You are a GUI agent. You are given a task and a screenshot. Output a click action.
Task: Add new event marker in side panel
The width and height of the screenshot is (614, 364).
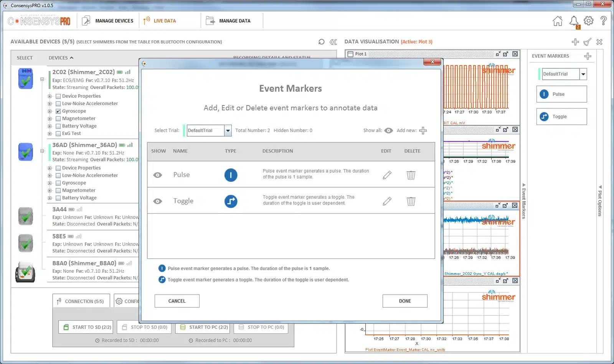pyautogui.click(x=588, y=56)
